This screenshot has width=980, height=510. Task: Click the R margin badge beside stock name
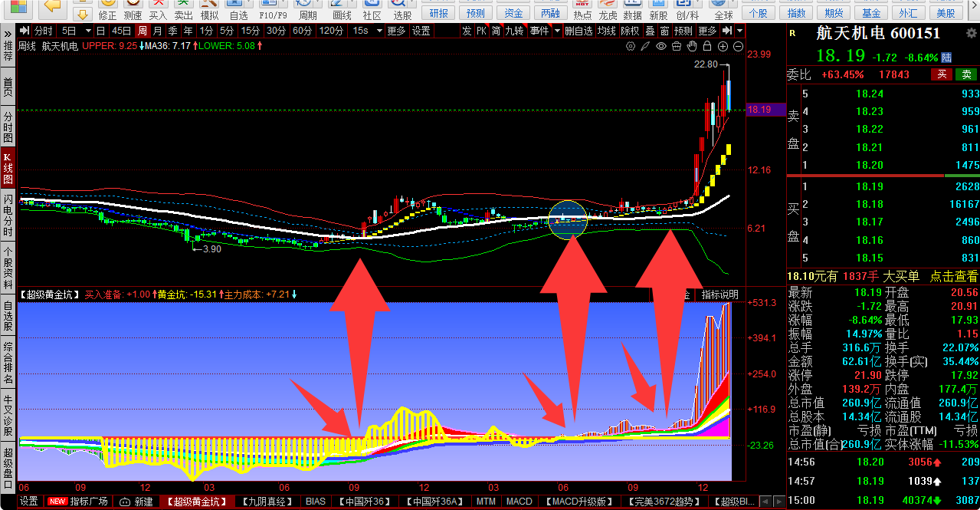pyautogui.click(x=792, y=34)
